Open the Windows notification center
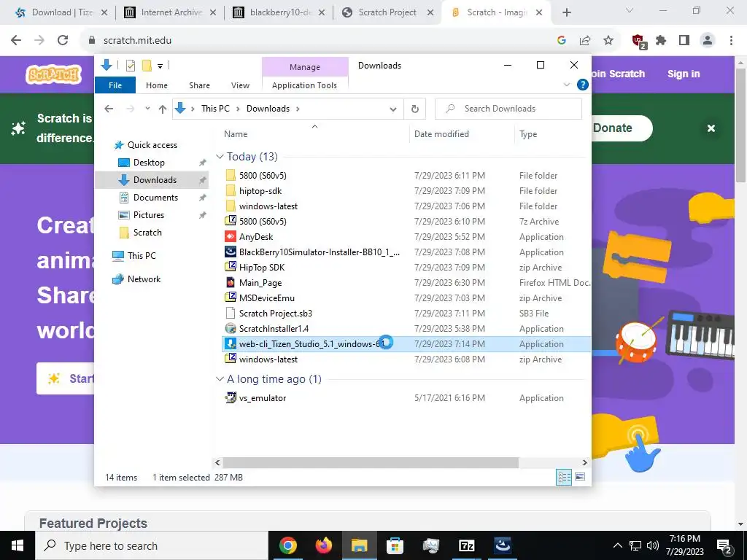This screenshot has height=560, width=747. [724, 545]
